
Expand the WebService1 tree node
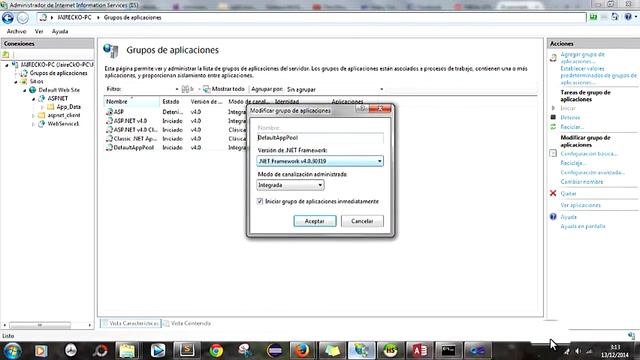tap(33, 124)
